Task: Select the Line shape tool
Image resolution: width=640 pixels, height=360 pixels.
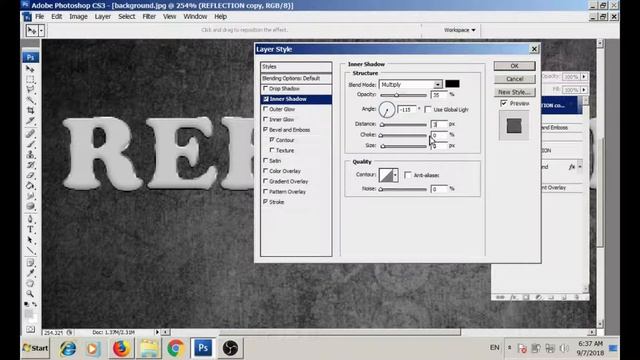Action: click(30, 250)
